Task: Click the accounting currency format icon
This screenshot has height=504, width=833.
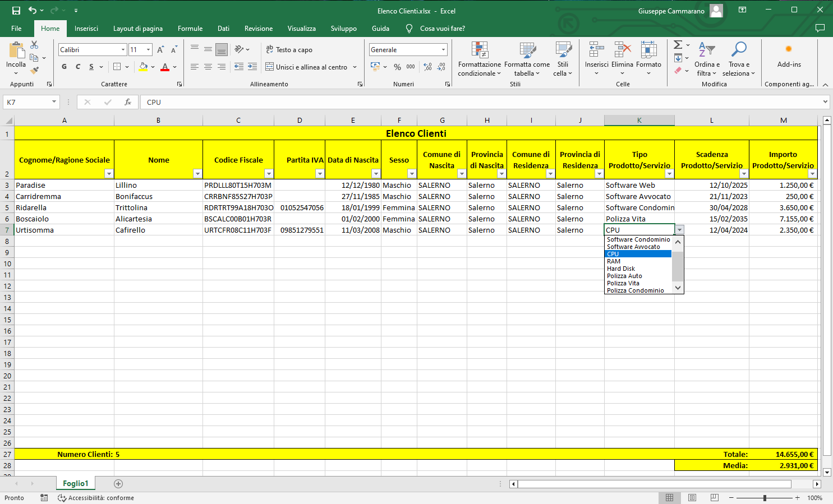Action: (x=375, y=67)
